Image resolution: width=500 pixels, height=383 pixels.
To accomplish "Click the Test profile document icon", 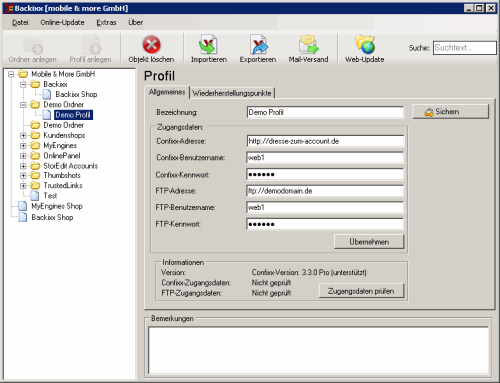I will coord(35,196).
